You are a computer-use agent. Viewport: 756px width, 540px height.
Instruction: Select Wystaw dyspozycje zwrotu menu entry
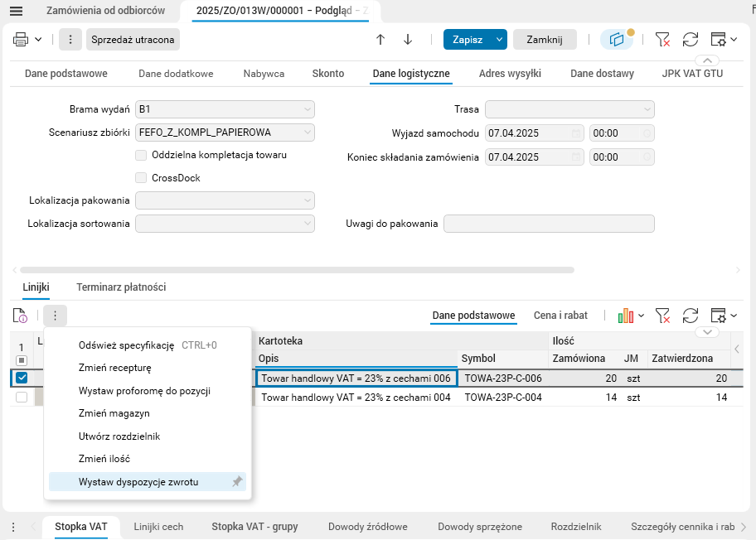(148, 482)
